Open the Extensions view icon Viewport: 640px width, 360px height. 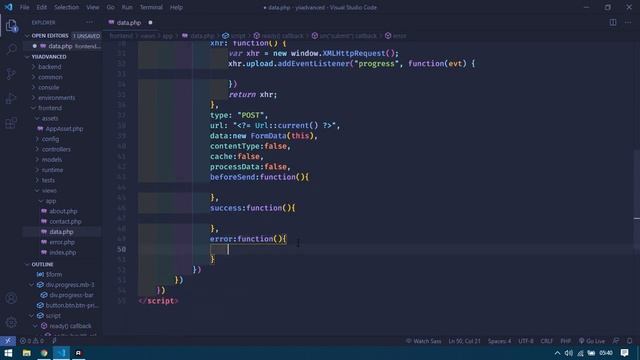point(11,122)
